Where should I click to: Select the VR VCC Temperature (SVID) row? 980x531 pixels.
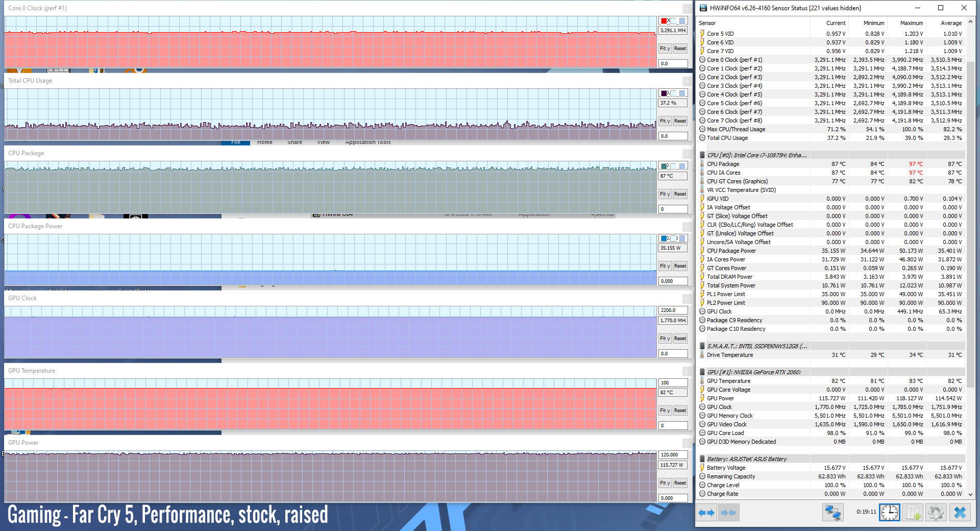(x=831, y=190)
